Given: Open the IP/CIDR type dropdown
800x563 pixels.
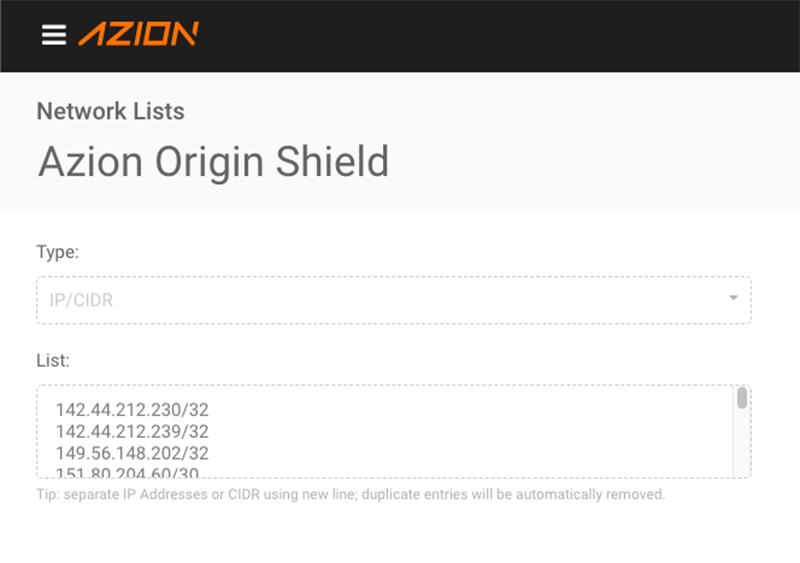Looking at the screenshot, I should 393,300.
